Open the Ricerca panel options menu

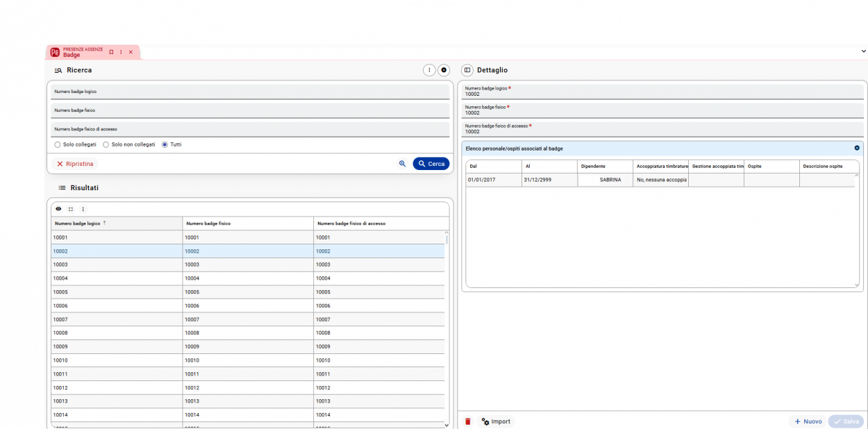pyautogui.click(x=429, y=70)
